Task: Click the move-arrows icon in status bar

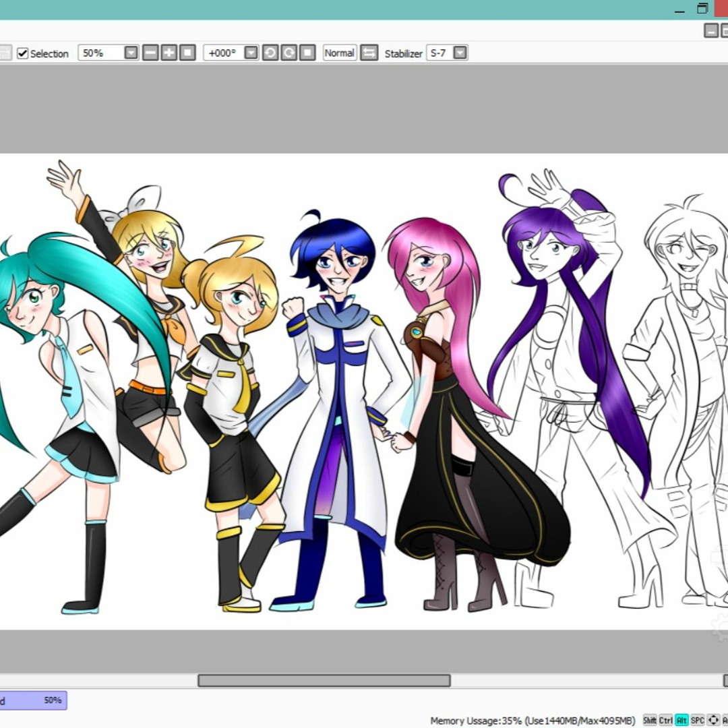Action: [x=713, y=720]
